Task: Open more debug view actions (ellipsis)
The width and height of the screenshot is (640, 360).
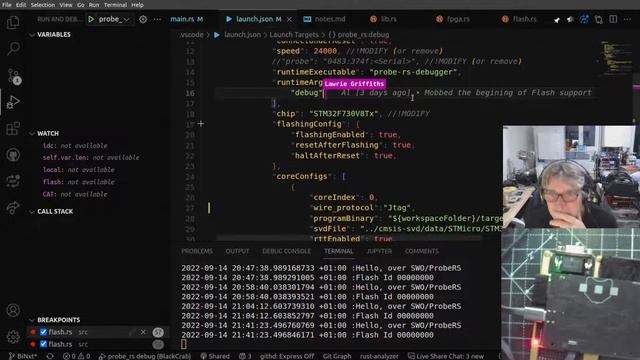Action: 158,19
